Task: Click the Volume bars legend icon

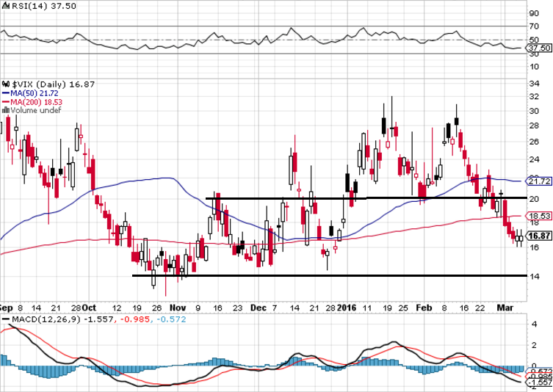Action: [6, 110]
